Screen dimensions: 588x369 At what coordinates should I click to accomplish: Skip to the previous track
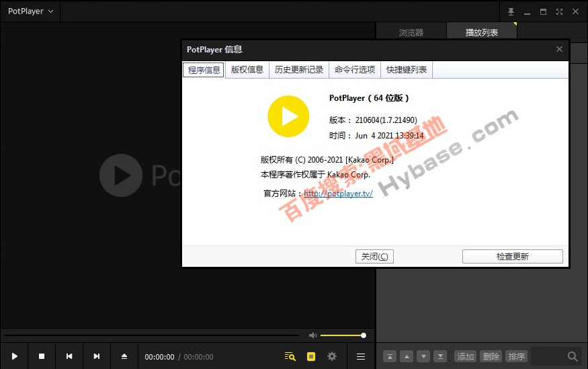coord(69,356)
